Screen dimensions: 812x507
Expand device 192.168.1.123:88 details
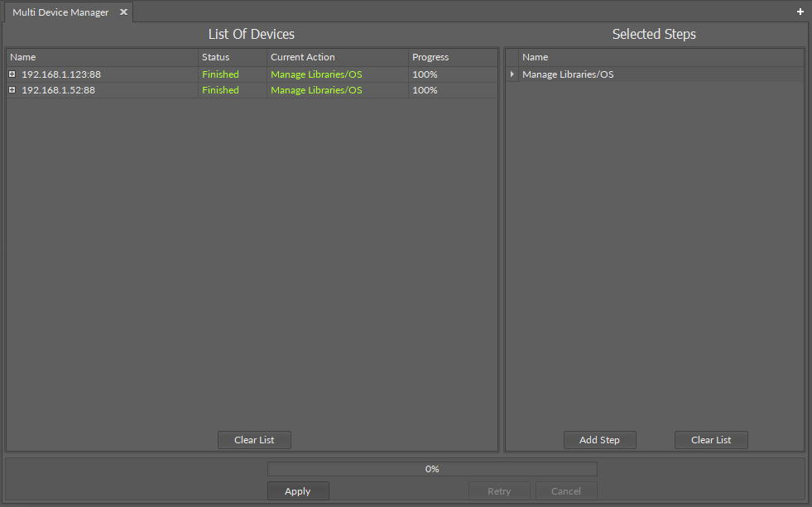(x=12, y=74)
